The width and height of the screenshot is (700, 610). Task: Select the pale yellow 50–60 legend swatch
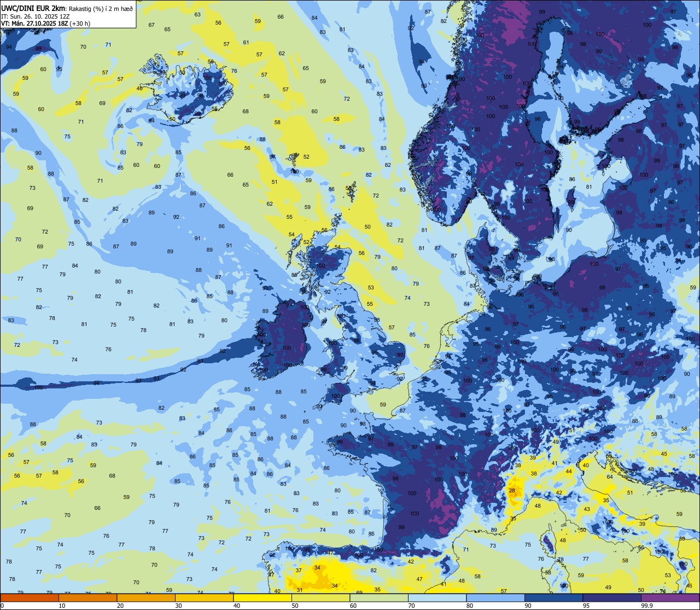[320, 597]
